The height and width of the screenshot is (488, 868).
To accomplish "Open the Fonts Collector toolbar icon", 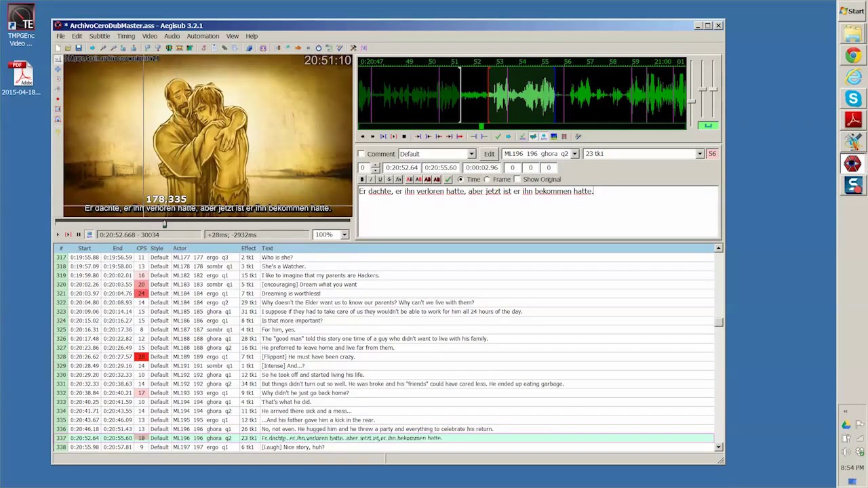I will (235, 47).
